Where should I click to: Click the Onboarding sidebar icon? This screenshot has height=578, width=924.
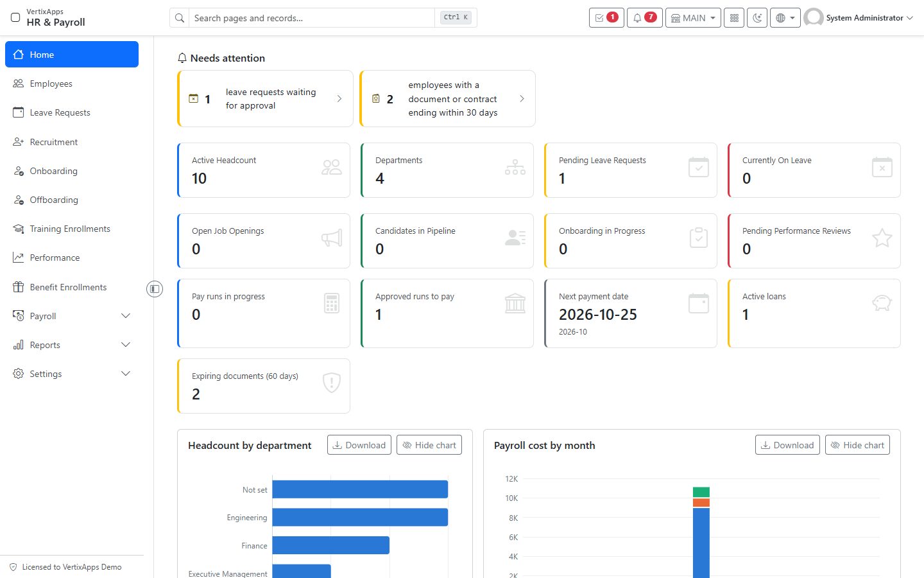point(19,171)
